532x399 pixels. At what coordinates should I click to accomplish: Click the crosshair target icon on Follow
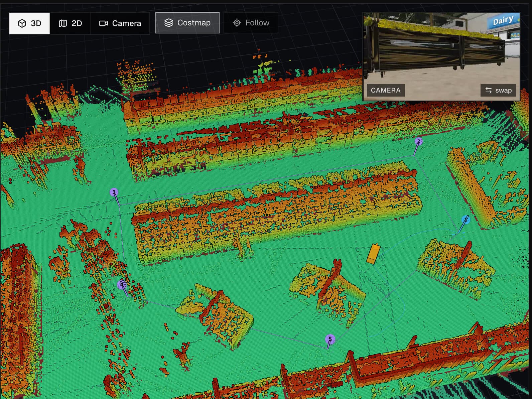pos(237,23)
